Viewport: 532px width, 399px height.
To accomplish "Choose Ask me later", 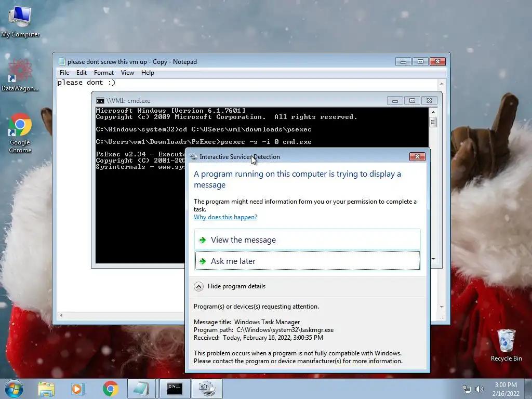I will pyautogui.click(x=308, y=261).
